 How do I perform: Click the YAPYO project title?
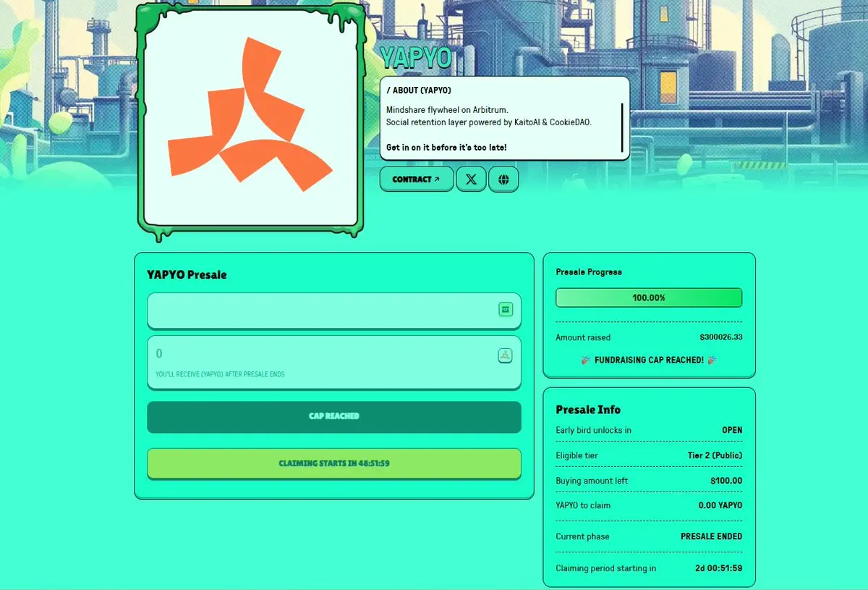416,58
